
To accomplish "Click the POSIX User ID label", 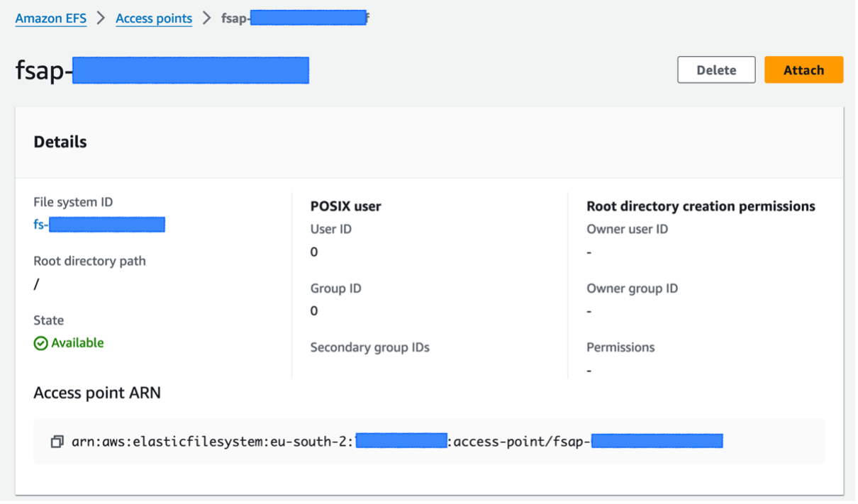I will tap(330, 229).
